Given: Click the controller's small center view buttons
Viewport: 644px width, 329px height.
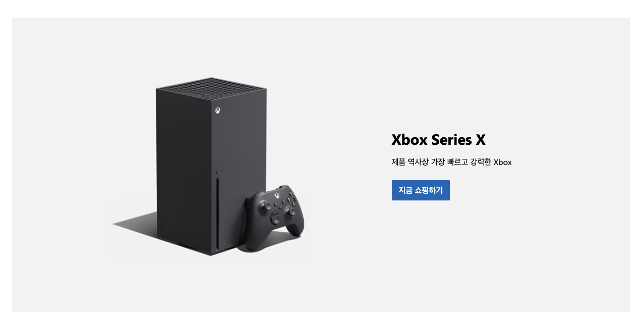Looking at the screenshot, I should click(x=279, y=204).
